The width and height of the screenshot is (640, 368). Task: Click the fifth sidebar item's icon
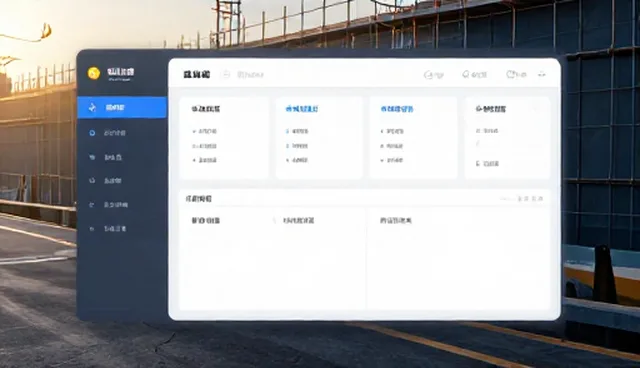pos(92,205)
